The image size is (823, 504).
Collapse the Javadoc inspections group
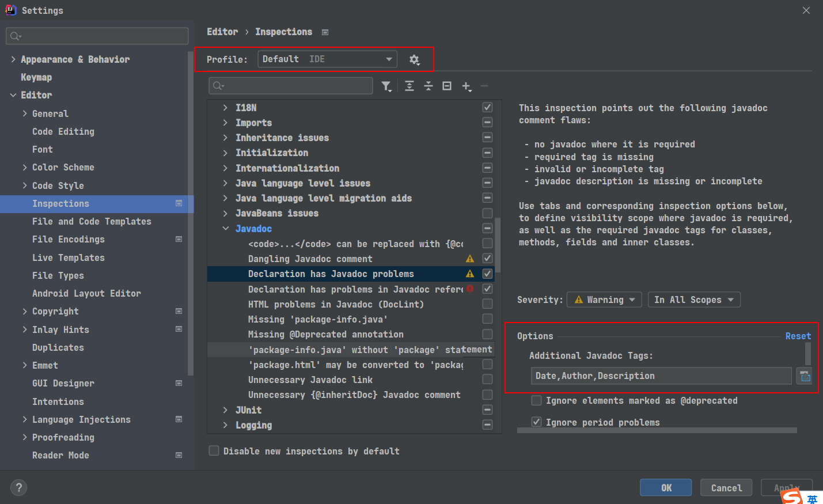(x=226, y=229)
